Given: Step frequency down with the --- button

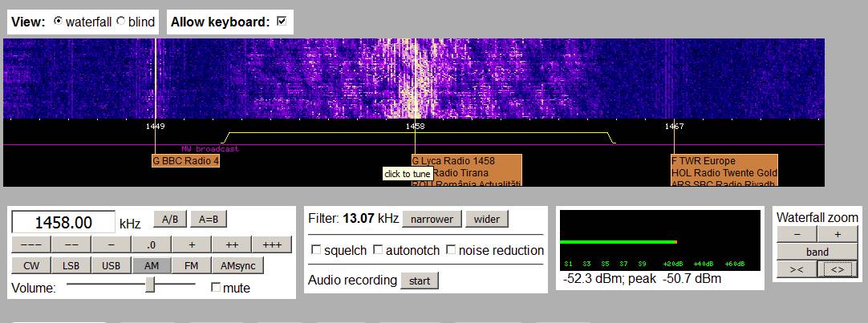Looking at the screenshot, I should point(31,244).
